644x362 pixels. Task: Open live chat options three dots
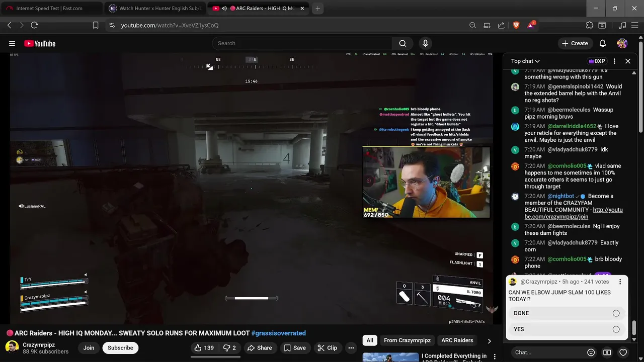[614, 61]
